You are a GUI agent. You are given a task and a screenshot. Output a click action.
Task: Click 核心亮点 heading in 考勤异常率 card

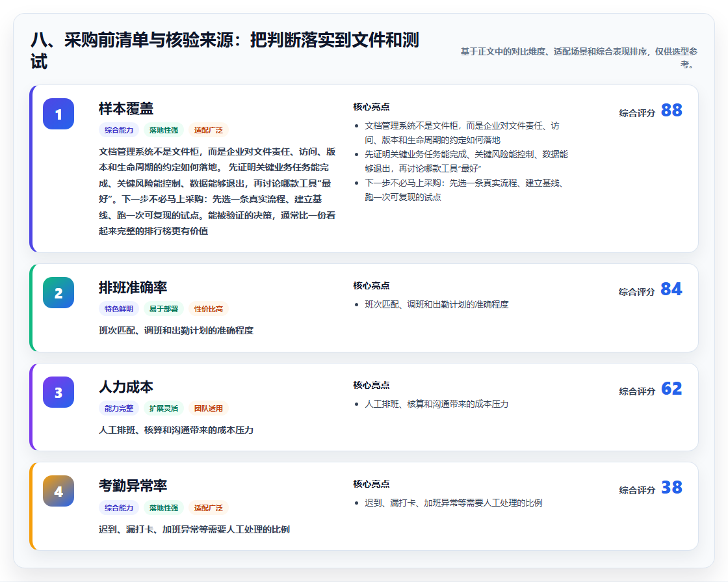(371, 484)
